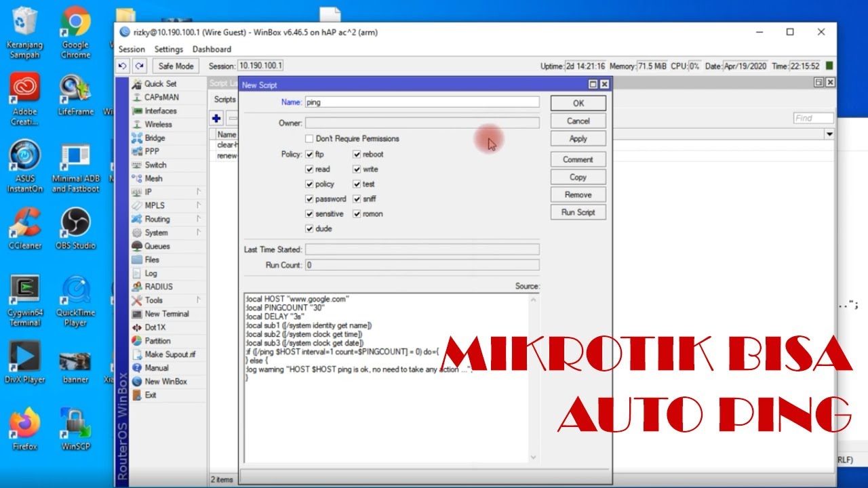Click Cancel in New Script dialog

pos(578,121)
